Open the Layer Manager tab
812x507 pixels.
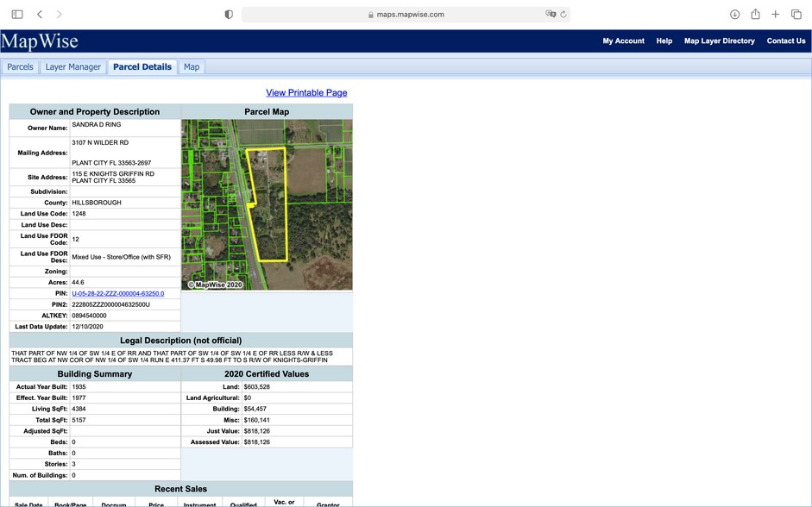click(x=73, y=66)
